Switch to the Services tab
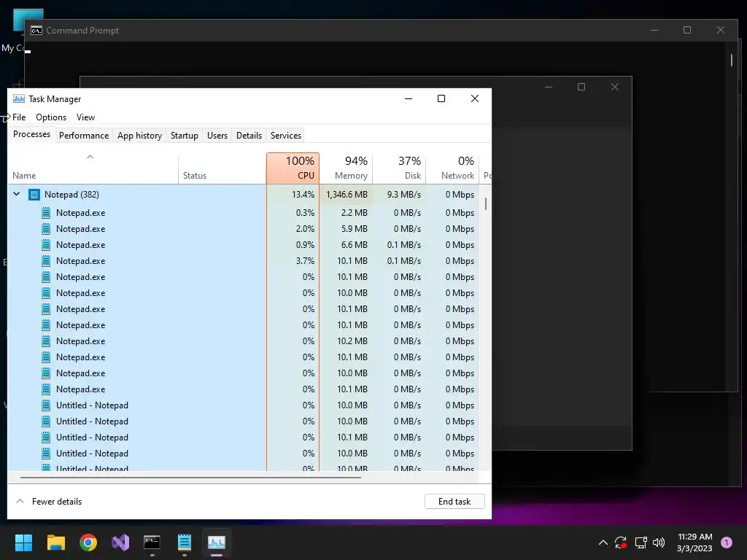Screen dimensions: 747x560 pyautogui.click(x=286, y=136)
